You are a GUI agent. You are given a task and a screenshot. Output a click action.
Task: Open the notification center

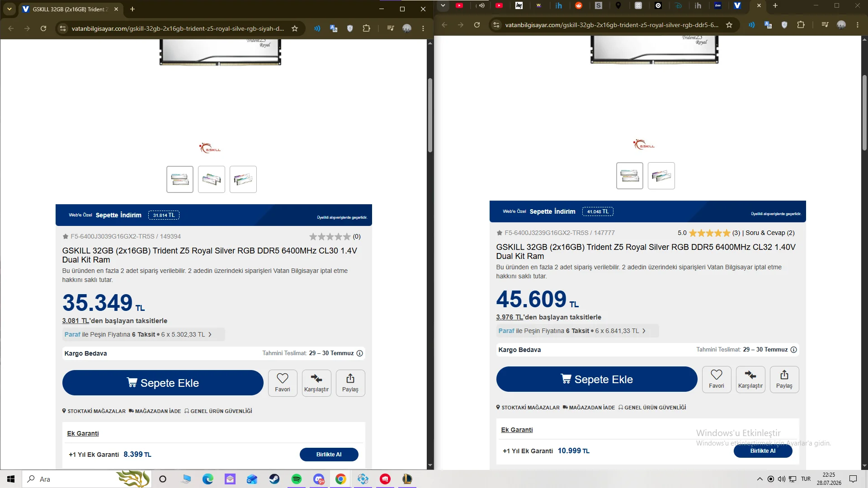point(853,479)
